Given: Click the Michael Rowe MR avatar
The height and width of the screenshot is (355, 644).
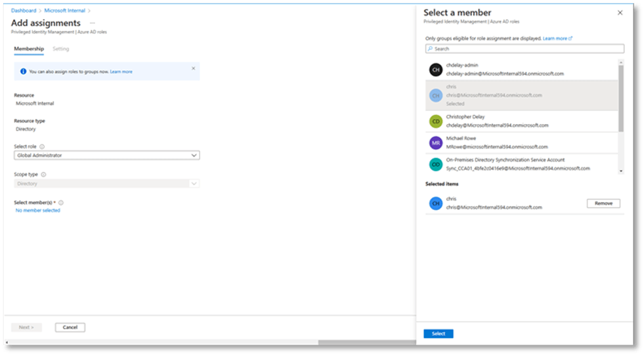Looking at the screenshot, I should click(435, 143).
